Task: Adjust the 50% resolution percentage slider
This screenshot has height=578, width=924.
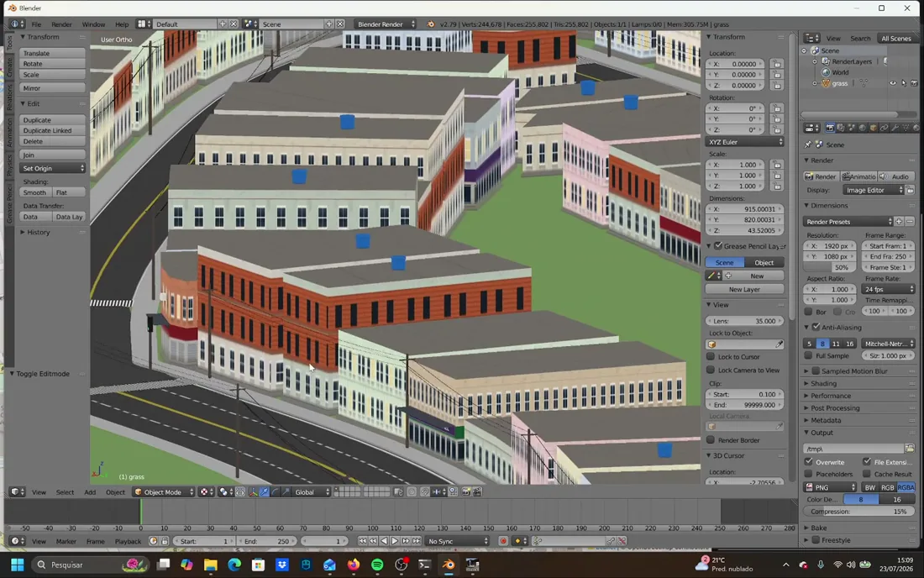Action: click(830, 267)
